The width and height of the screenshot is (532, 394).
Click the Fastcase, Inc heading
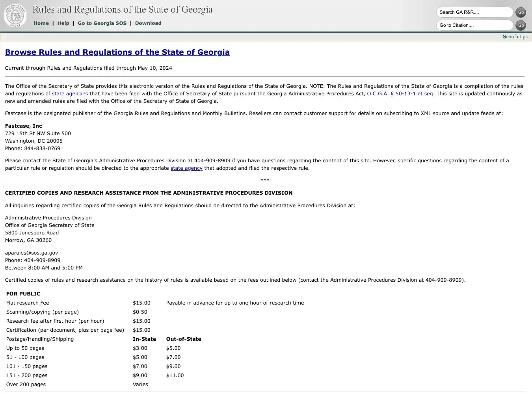click(23, 126)
